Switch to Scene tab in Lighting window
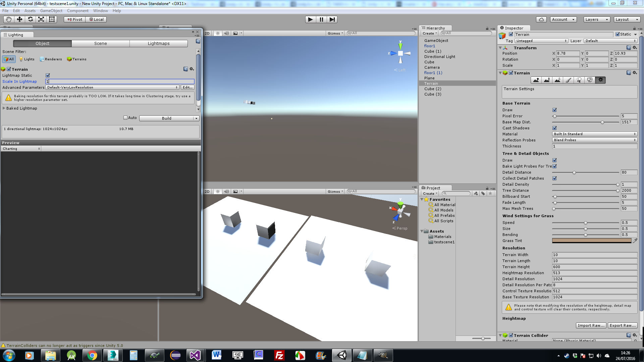 pyautogui.click(x=100, y=43)
